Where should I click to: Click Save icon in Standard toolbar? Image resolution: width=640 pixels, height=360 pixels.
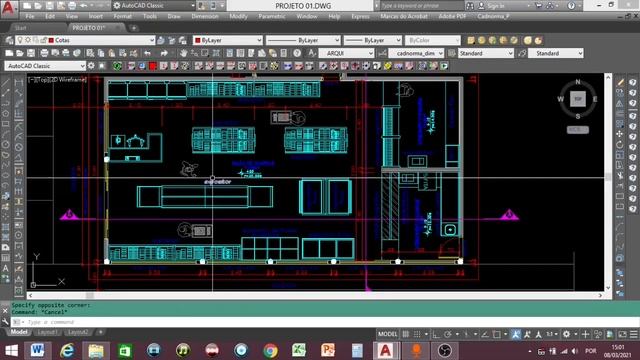(x=31, y=53)
